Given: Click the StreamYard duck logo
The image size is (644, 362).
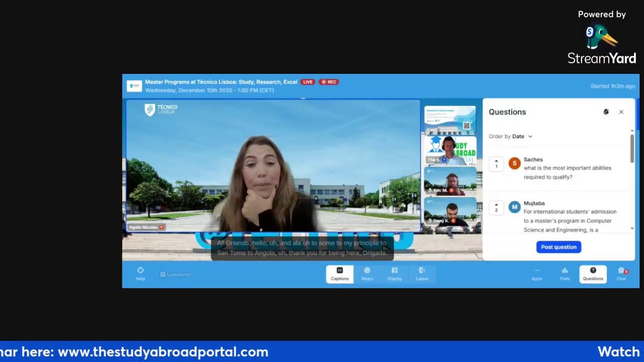Looking at the screenshot, I should [601, 37].
